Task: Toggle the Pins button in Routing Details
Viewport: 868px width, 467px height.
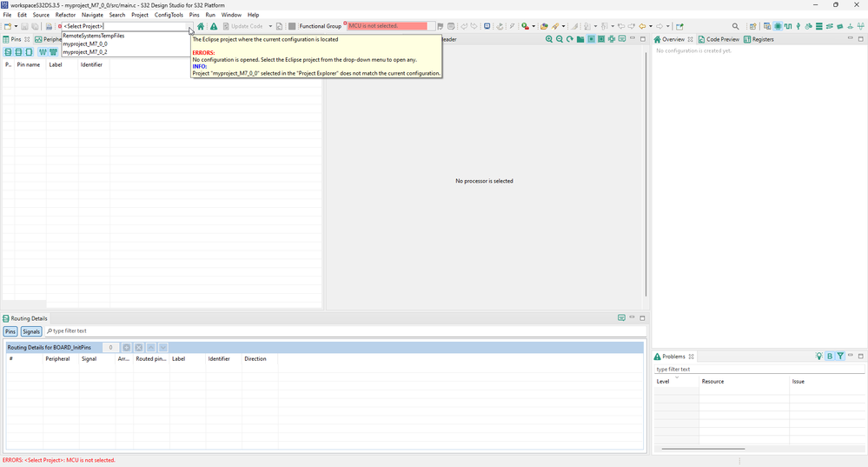Action: 10,331
